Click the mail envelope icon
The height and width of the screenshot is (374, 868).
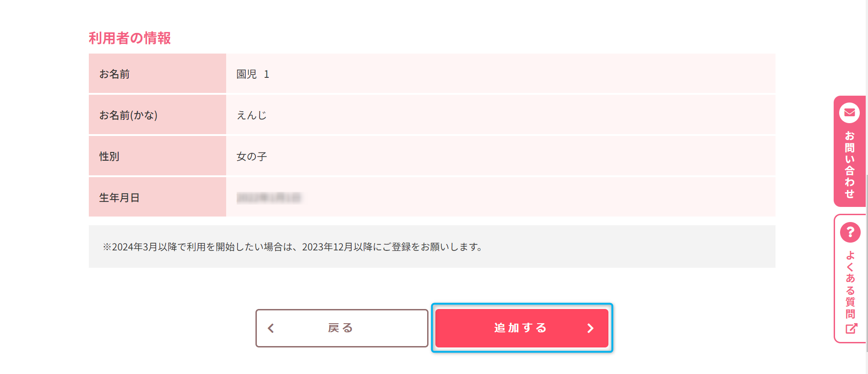point(849,113)
